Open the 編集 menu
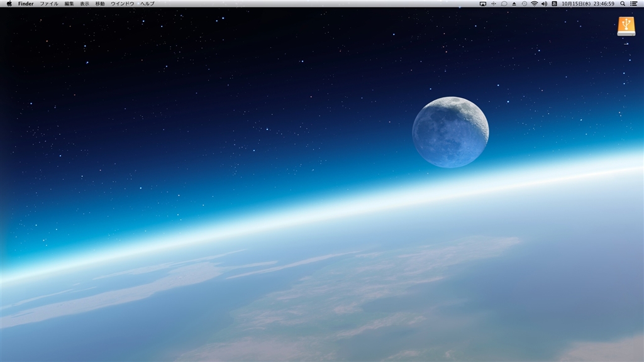 point(69,4)
